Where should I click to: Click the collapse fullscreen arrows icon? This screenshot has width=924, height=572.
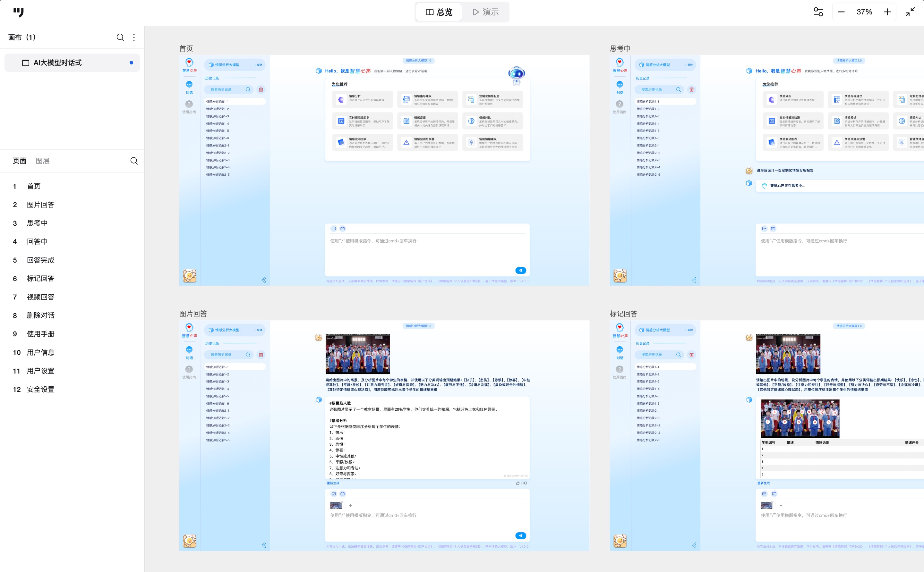(910, 12)
